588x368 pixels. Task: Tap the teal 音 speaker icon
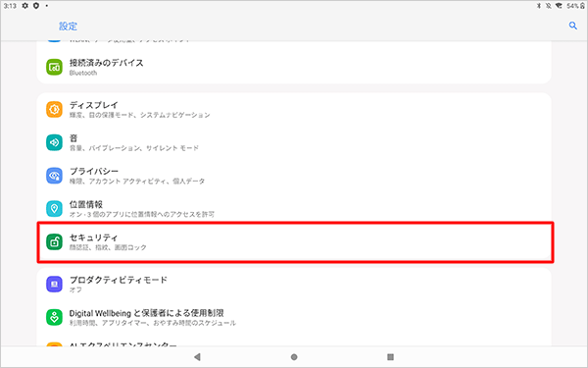[x=54, y=142]
